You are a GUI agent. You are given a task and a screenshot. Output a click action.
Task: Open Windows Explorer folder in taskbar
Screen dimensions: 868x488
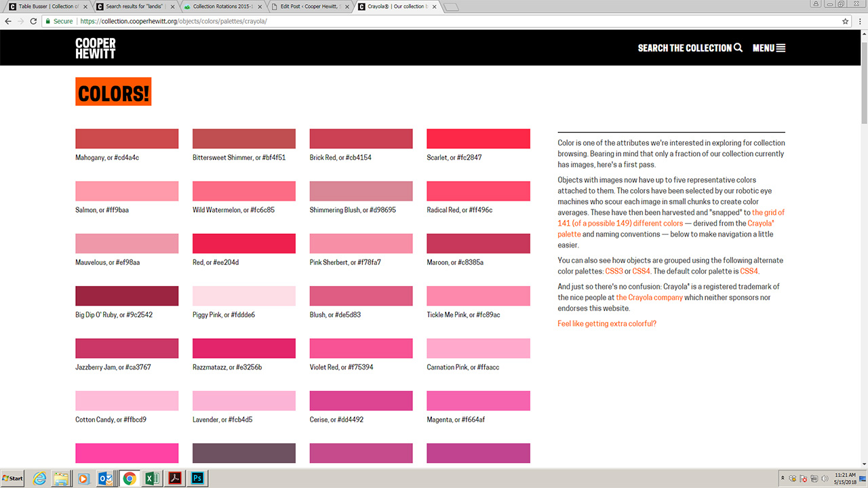click(x=61, y=478)
